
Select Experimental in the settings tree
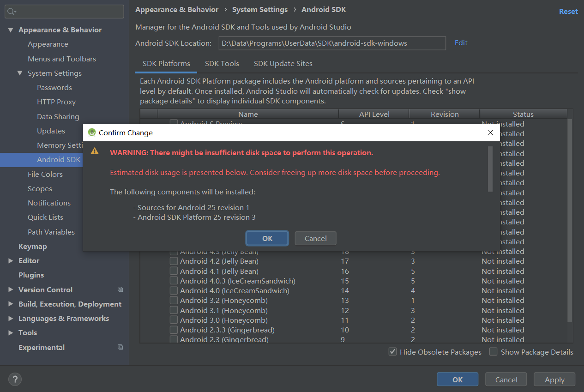pos(42,347)
